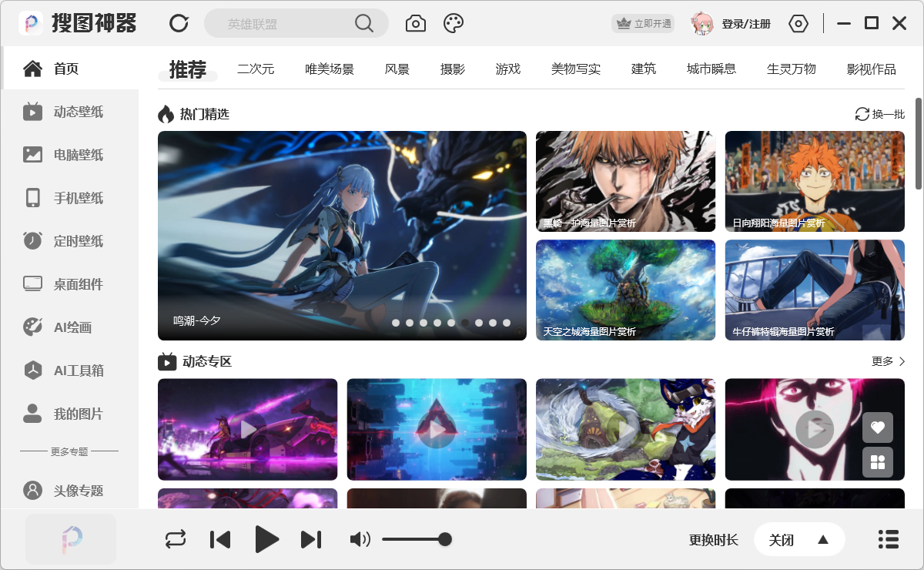Click the search field showing 英雄联盟
Image resolution: width=924 pixels, height=570 pixels.
tap(296, 23)
